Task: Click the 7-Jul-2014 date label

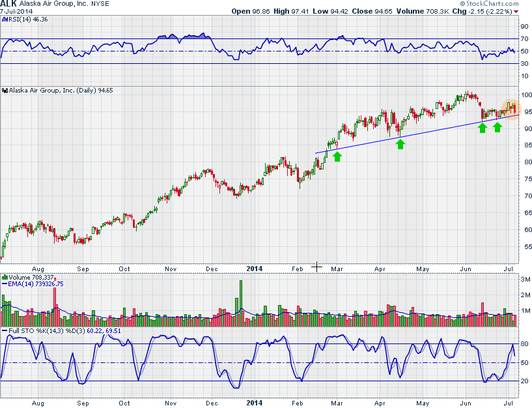Action: tap(16, 11)
